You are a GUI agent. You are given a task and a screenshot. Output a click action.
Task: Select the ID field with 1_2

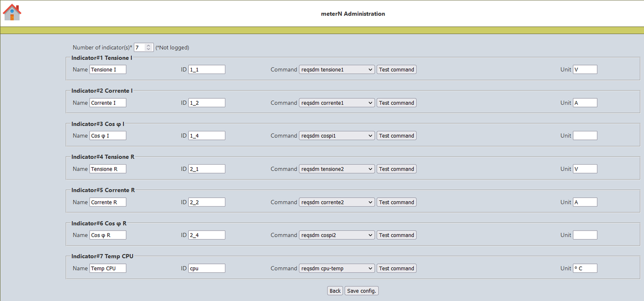(207, 103)
